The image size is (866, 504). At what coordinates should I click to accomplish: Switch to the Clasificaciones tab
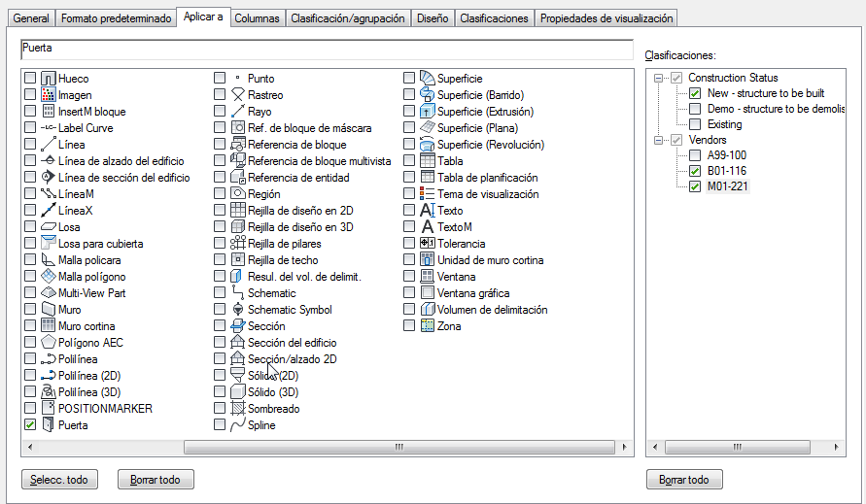click(495, 18)
